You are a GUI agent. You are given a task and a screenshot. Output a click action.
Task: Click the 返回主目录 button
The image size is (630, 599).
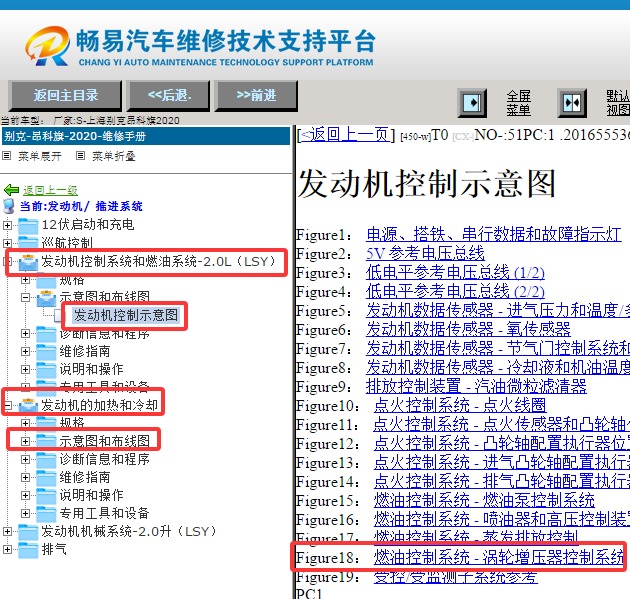[65, 95]
